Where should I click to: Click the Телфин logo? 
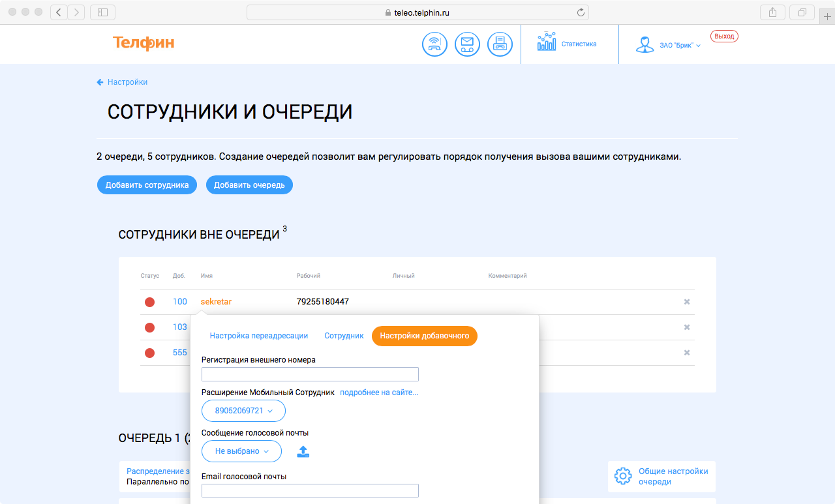[x=144, y=43]
